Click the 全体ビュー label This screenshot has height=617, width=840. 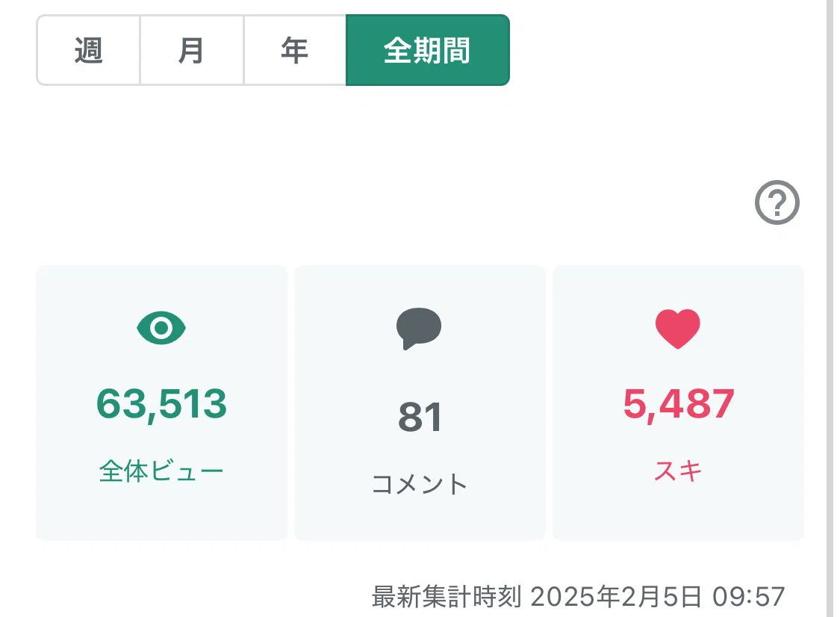[x=161, y=471]
